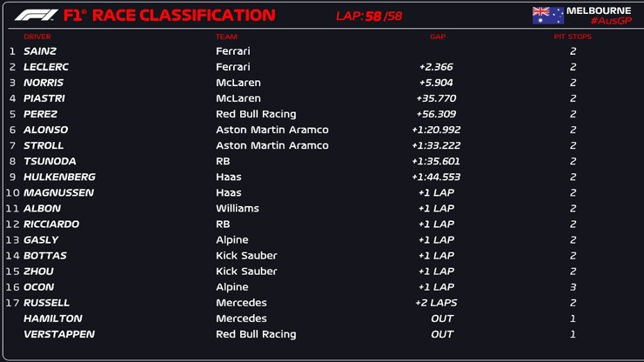
Task: Click the #AusGP hashtag
Action: [x=610, y=21]
